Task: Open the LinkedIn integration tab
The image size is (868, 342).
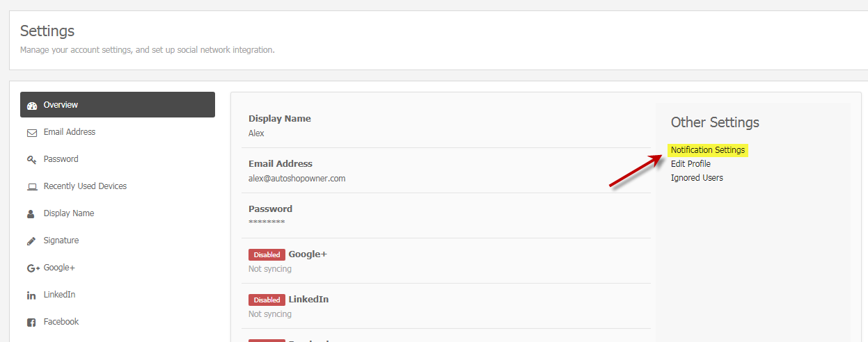Action: tap(118, 295)
